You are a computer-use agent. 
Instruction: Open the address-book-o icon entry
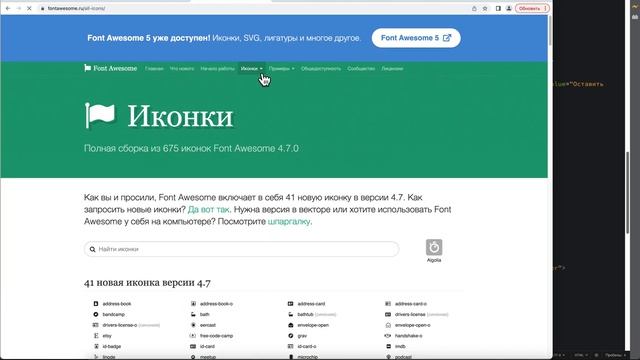pos(212,304)
